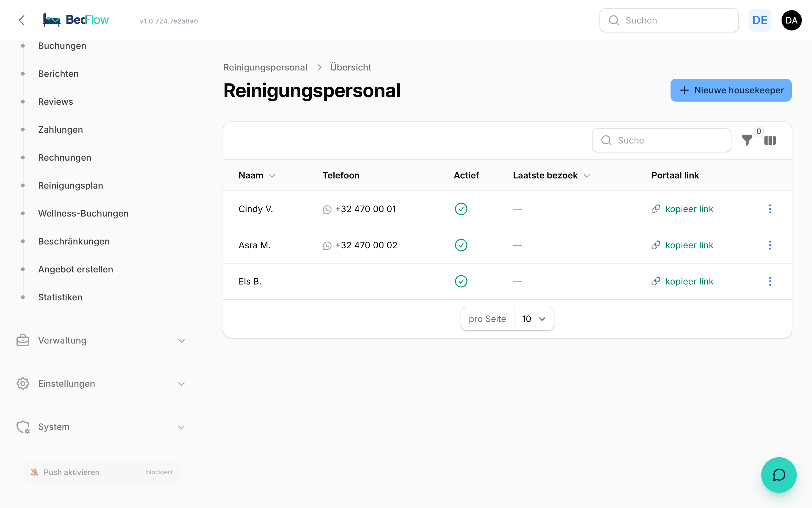This screenshot has height=508, width=812.
Task: Open Wellness-Buchungen in sidebar
Action: [83, 213]
